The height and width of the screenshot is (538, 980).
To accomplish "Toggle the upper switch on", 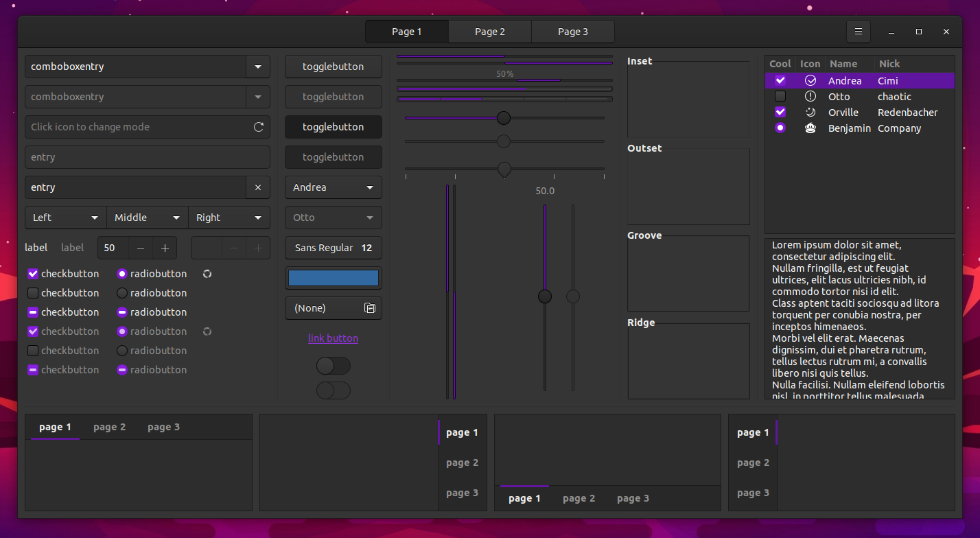I will (334, 366).
